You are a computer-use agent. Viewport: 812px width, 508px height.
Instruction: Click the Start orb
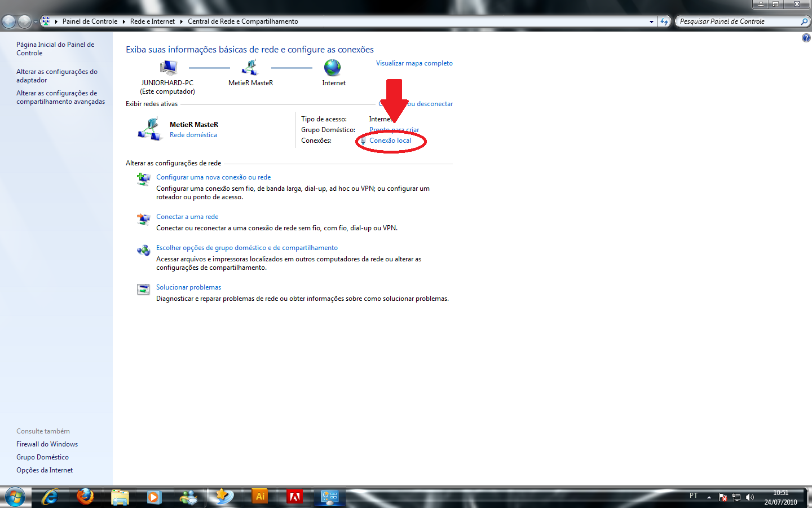click(x=14, y=497)
